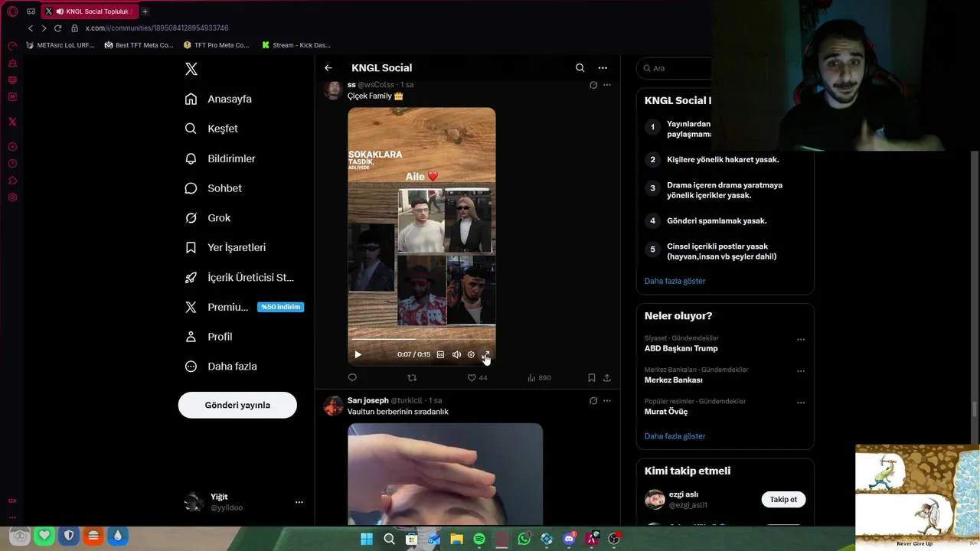Open Opera sidebar player icon
This screenshot has height=551, width=980.
[x=12, y=147]
